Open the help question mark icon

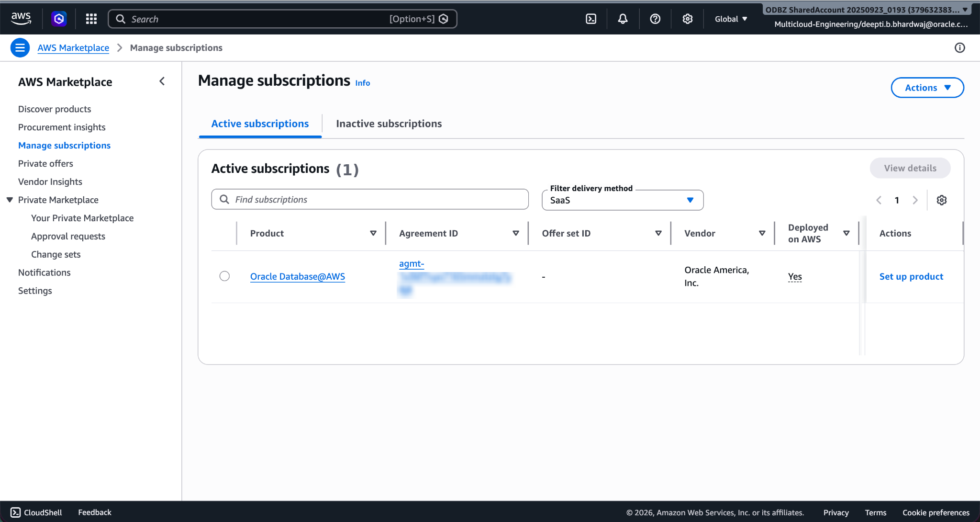pos(655,19)
